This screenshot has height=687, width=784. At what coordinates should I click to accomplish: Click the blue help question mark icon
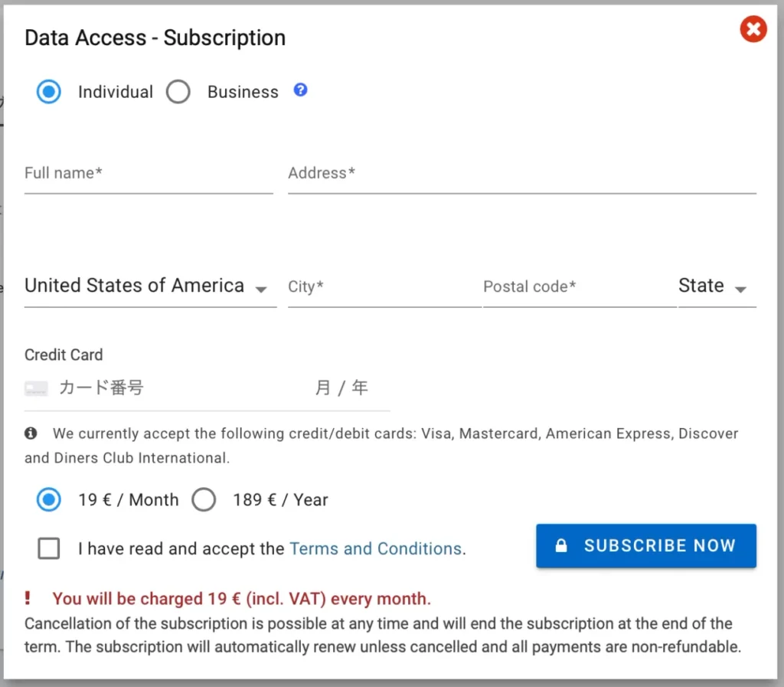pos(300,90)
